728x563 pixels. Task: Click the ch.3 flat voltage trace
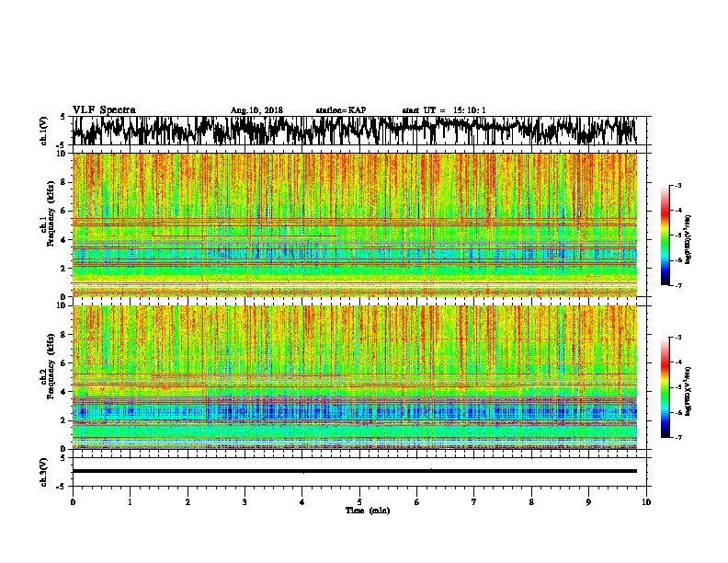pyautogui.click(x=354, y=471)
